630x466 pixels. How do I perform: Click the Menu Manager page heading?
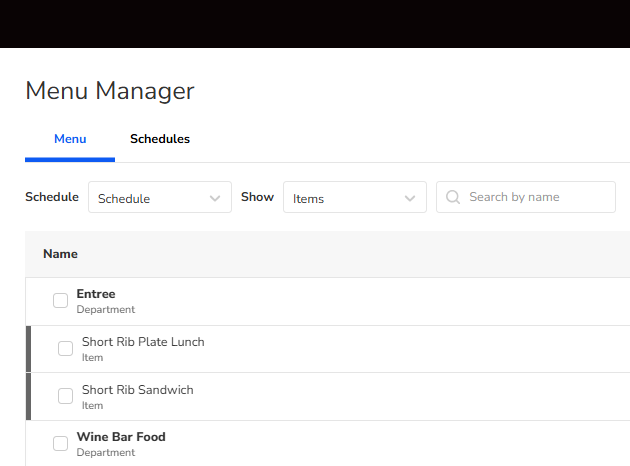click(x=110, y=91)
